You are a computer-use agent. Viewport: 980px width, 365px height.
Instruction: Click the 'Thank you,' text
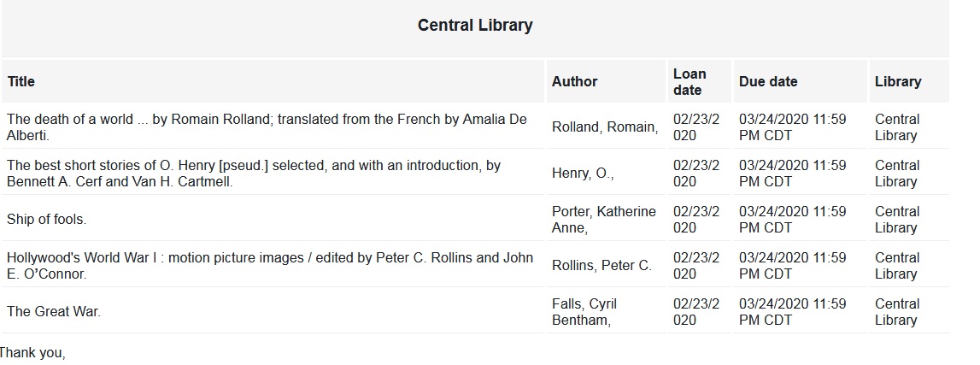click(x=32, y=353)
